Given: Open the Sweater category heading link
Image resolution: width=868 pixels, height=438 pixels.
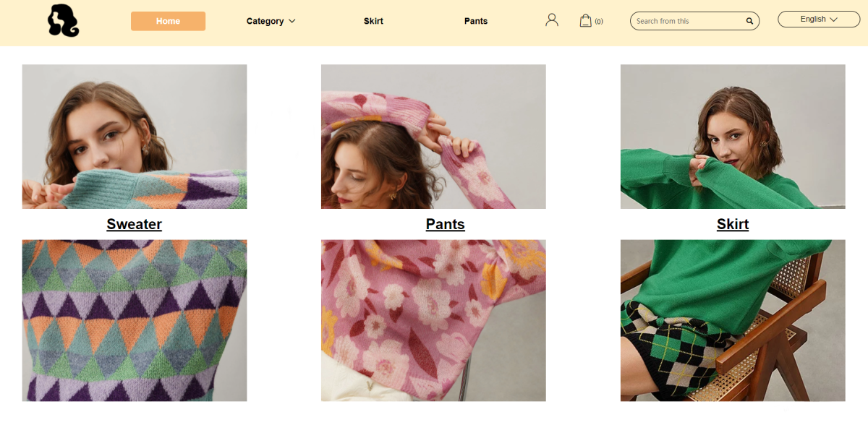Looking at the screenshot, I should pos(134,224).
